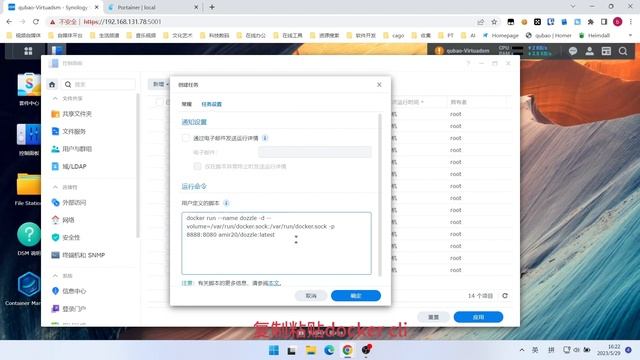The image size is (640, 360).
Task: Click Control Panel search field
Action: pos(98,84)
